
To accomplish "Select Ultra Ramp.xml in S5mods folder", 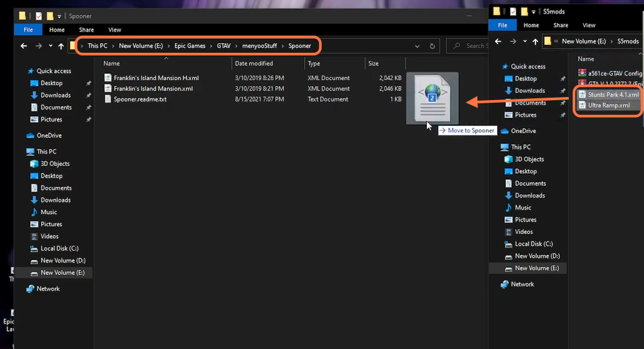I will coord(609,105).
